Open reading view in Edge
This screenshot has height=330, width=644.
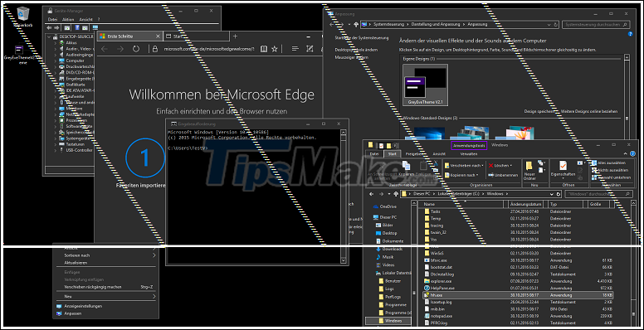pyautogui.click(x=264, y=49)
